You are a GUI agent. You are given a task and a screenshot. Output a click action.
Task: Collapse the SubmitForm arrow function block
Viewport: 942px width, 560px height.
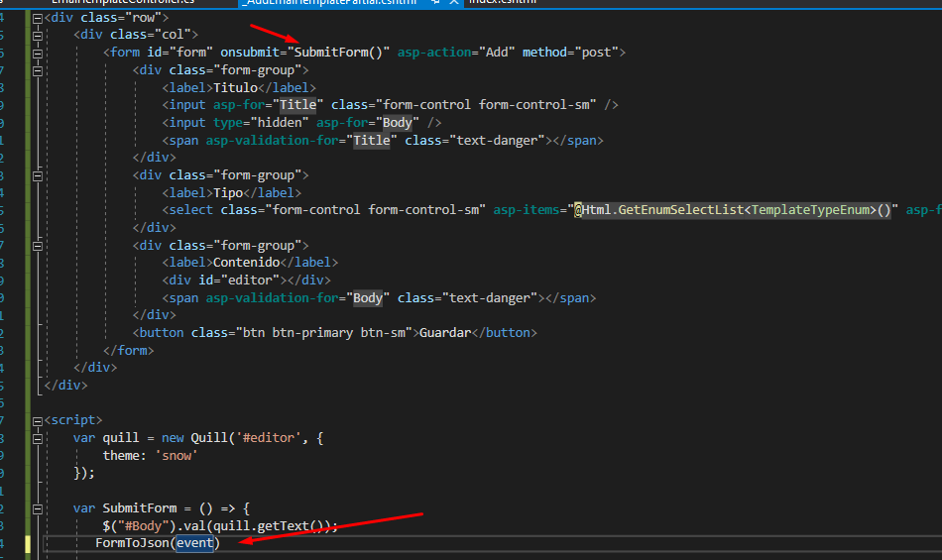click(38, 509)
